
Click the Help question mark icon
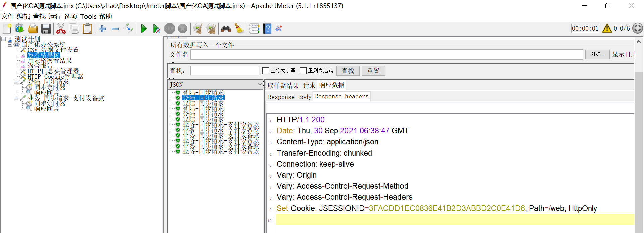267,29
